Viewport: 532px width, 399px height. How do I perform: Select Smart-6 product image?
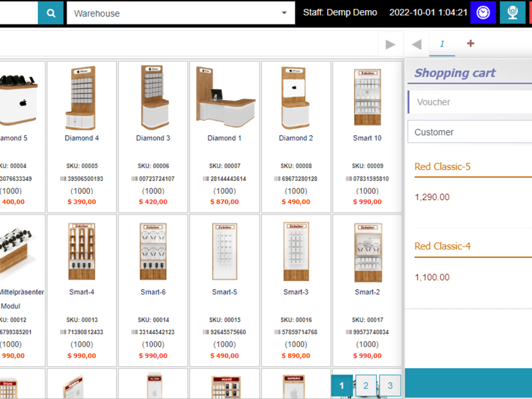pyautogui.click(x=153, y=252)
